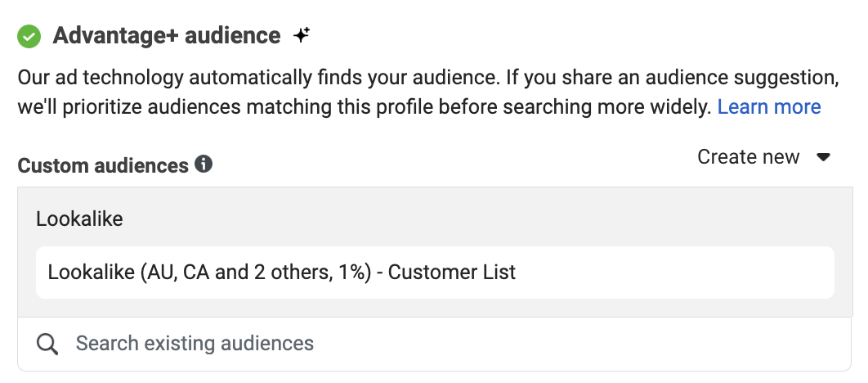Select the Lookalike Customer List audience entry
This screenshot has height=383, width=868.
click(435, 273)
